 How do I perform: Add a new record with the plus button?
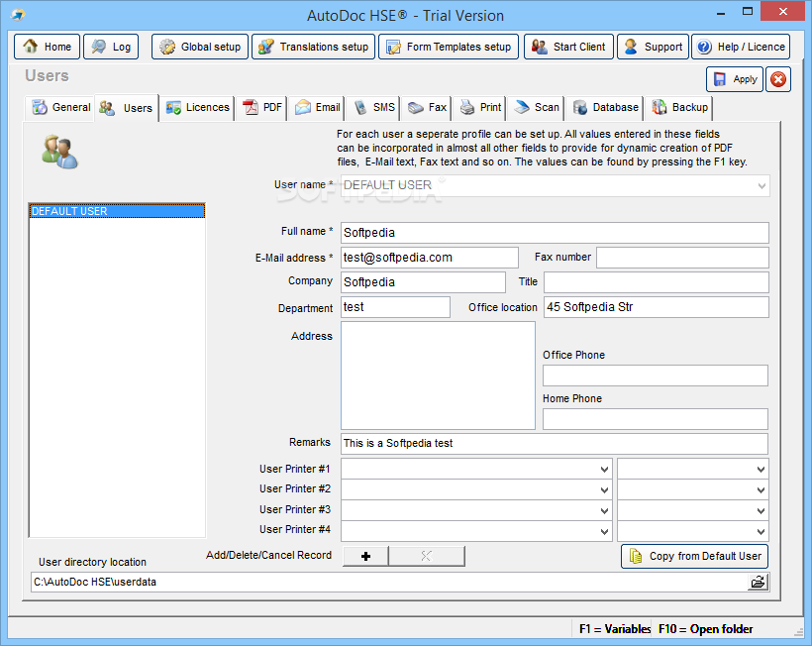tap(365, 556)
